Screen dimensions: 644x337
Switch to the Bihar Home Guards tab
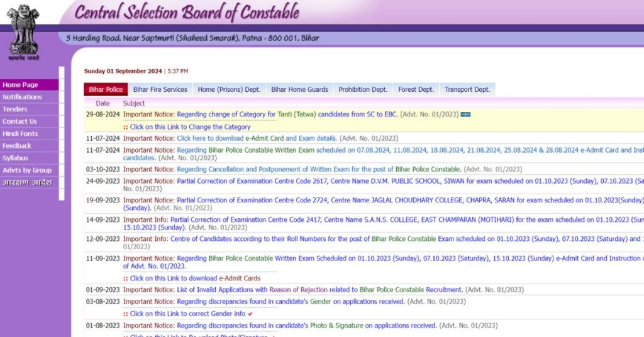click(x=299, y=89)
